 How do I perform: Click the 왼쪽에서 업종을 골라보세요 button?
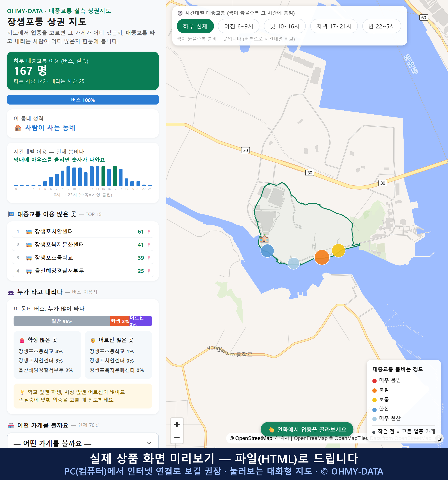pyautogui.click(x=307, y=429)
